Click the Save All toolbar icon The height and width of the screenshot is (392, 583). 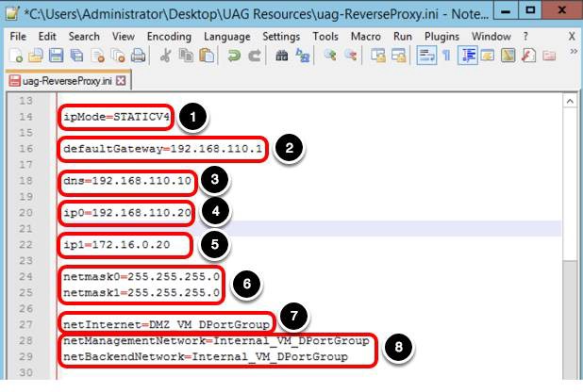(x=77, y=56)
